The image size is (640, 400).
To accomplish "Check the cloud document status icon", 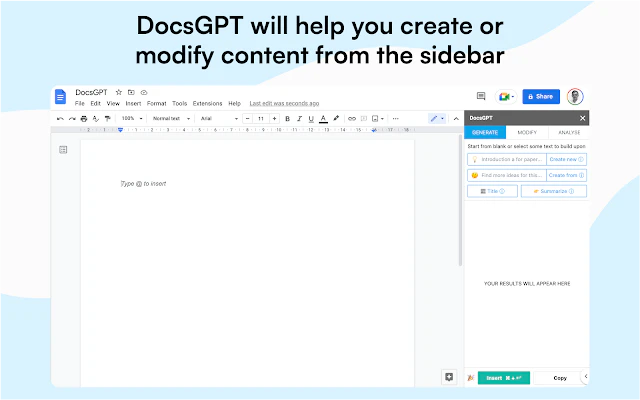I will [x=144, y=92].
